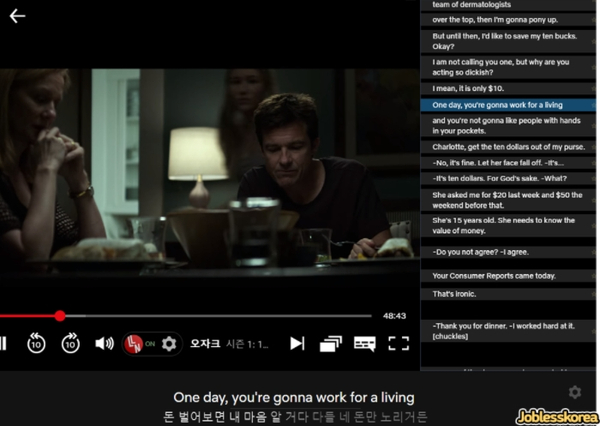The image size is (600, 426).
Task: Open subtitle panel settings gear
Action: pos(575,392)
